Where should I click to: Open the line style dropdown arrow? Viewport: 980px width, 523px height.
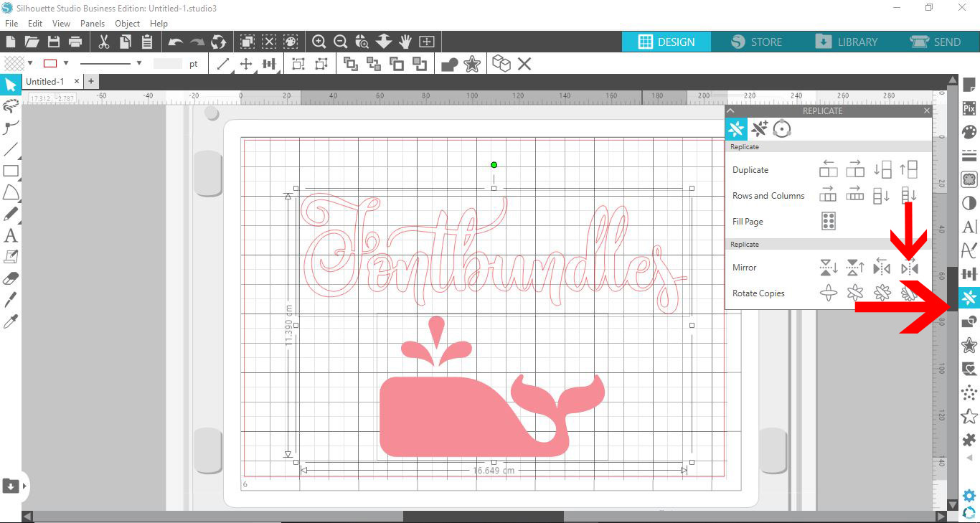pos(138,64)
